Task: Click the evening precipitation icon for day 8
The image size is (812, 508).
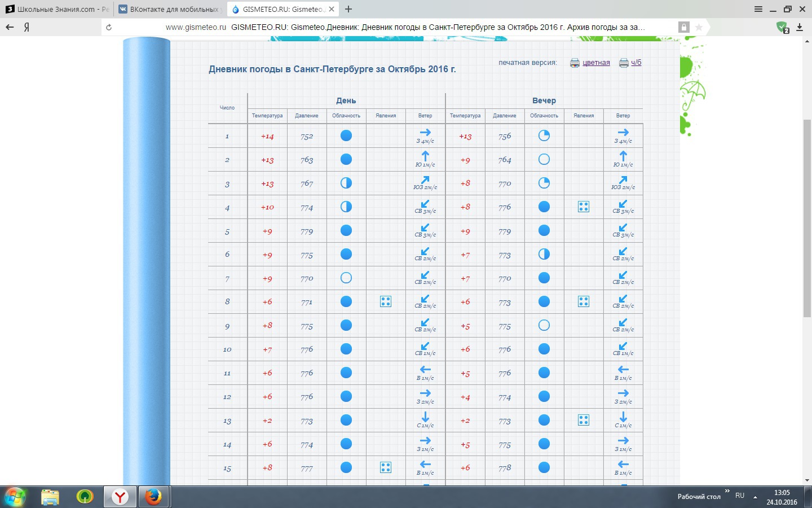Action: 584,301
